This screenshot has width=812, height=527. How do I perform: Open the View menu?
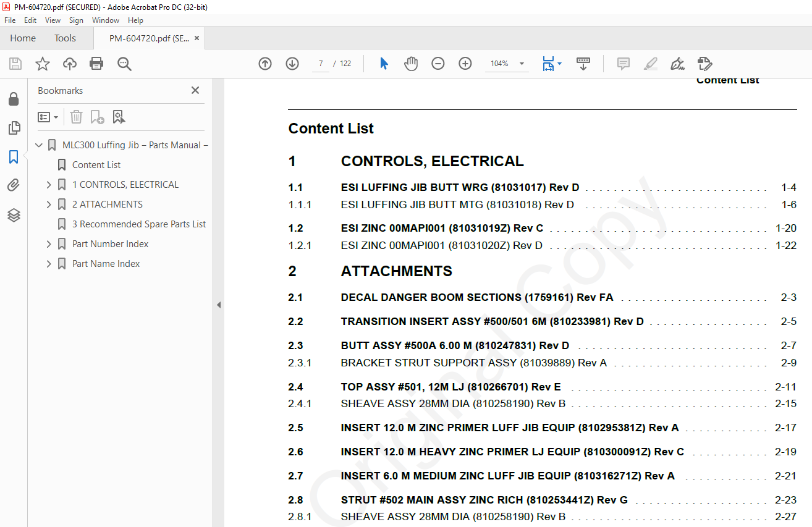click(53, 20)
